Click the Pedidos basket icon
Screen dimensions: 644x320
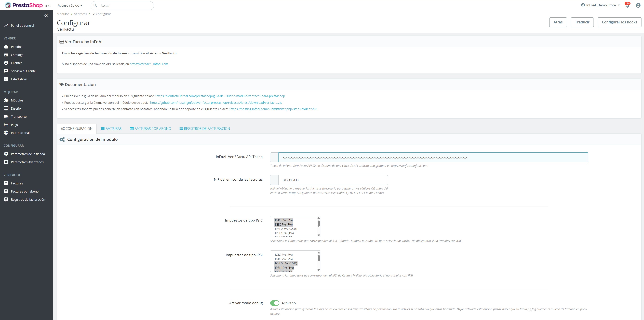[x=6, y=47]
